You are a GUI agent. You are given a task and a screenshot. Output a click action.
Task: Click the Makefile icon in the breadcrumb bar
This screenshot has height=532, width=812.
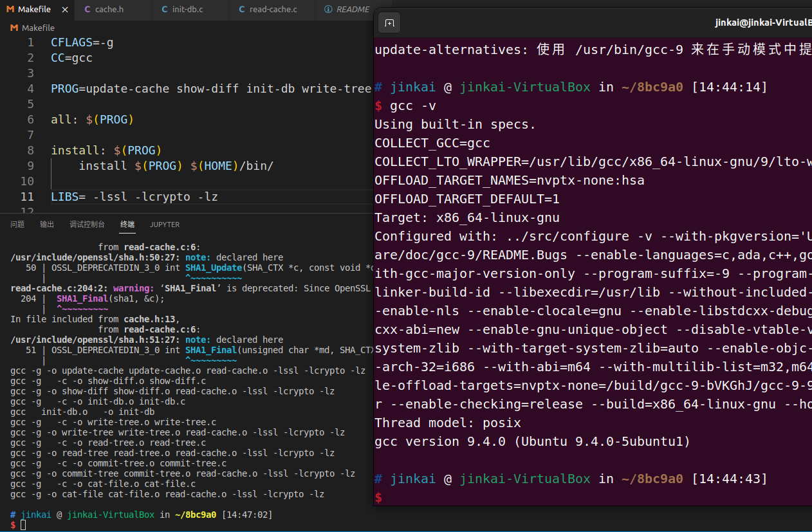click(14, 28)
